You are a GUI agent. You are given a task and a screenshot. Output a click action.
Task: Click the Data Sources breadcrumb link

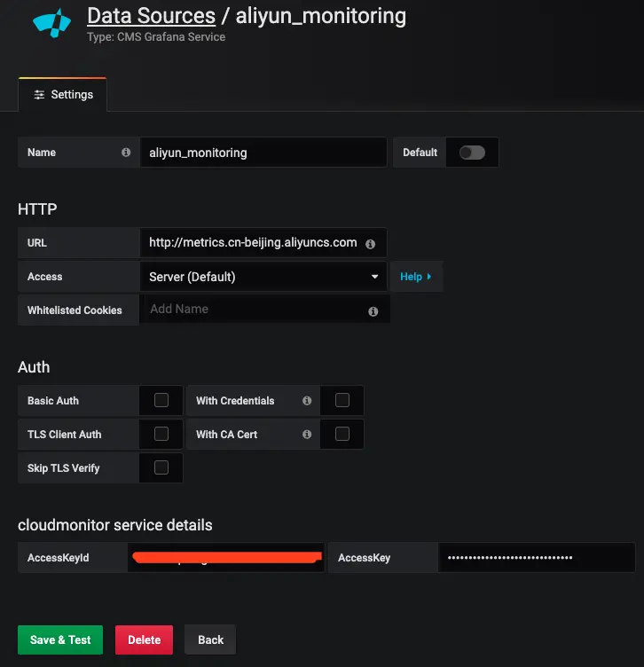[151, 16]
